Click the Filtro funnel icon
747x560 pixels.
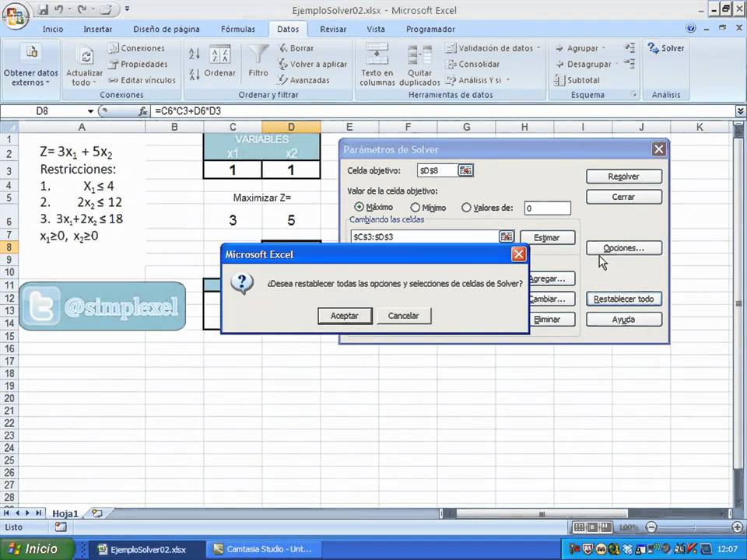tap(258, 54)
